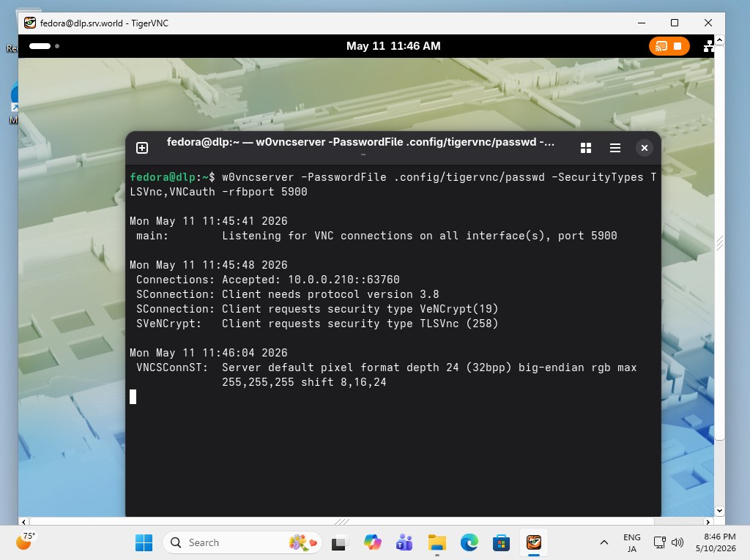Show hidden system tray icons
Viewport: 750px width, 560px height.
click(x=604, y=542)
